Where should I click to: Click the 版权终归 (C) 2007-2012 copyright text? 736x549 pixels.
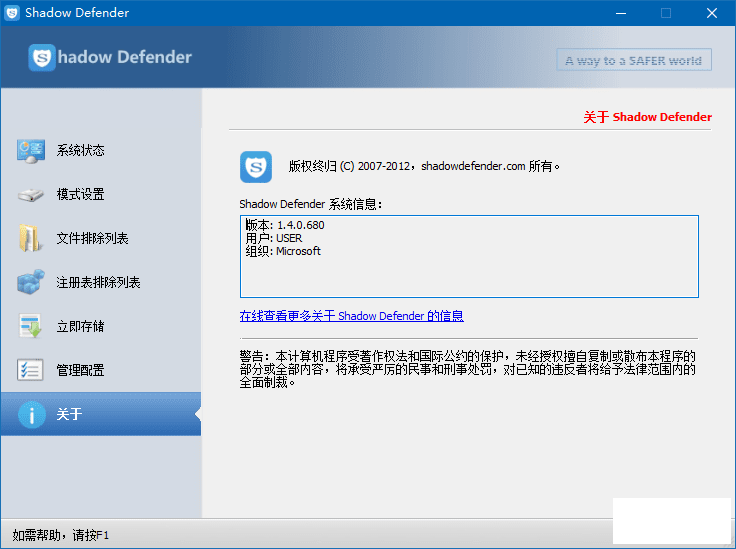coord(424,166)
